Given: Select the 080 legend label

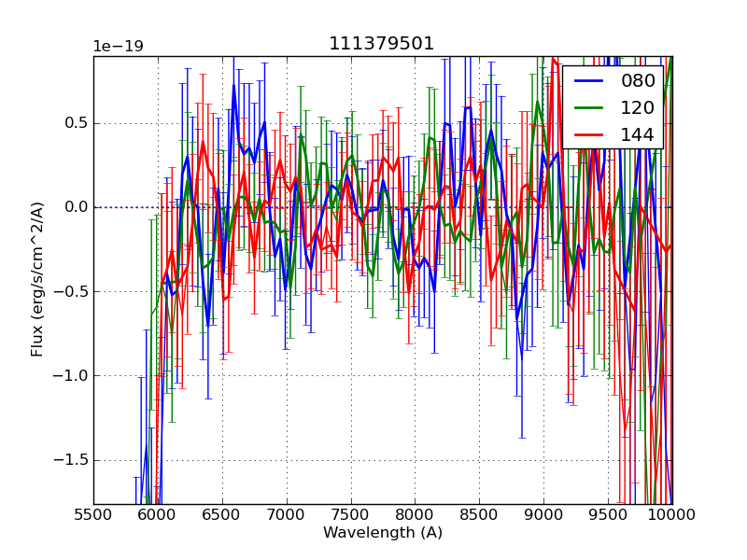Looking at the screenshot, I should click(x=638, y=81).
